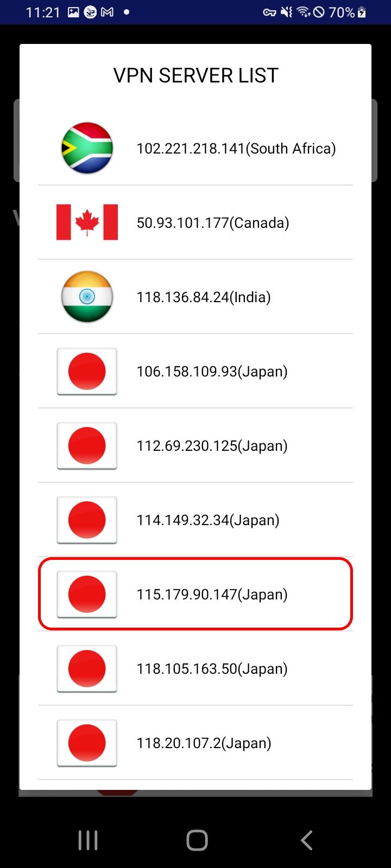Image resolution: width=391 pixels, height=868 pixels.
Task: Select server 50.93.101.177 (Canada)
Action: (x=195, y=222)
